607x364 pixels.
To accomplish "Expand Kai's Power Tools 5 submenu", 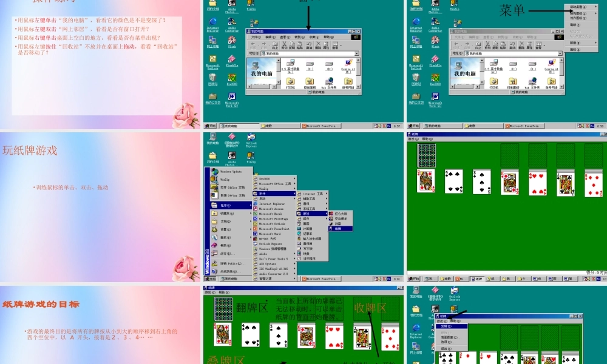I will click(x=274, y=259).
